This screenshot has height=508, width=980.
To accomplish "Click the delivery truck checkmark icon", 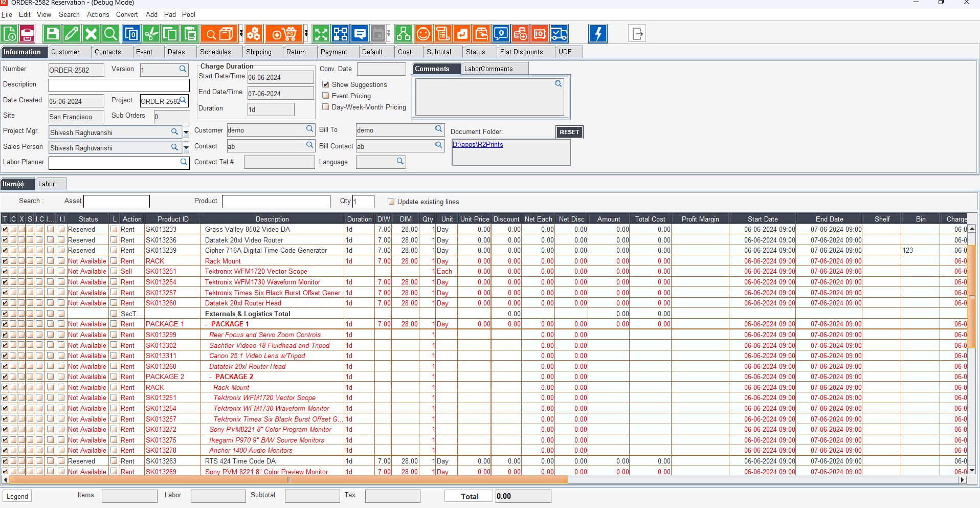I will pos(559,34).
